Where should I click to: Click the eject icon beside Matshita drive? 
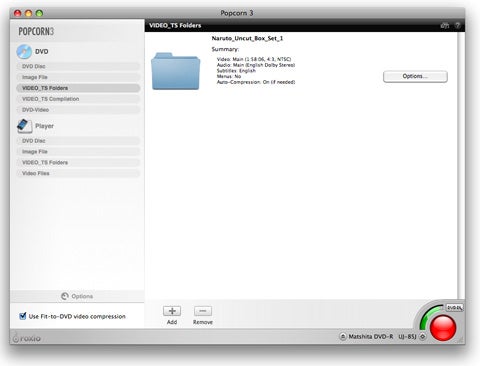point(343,336)
